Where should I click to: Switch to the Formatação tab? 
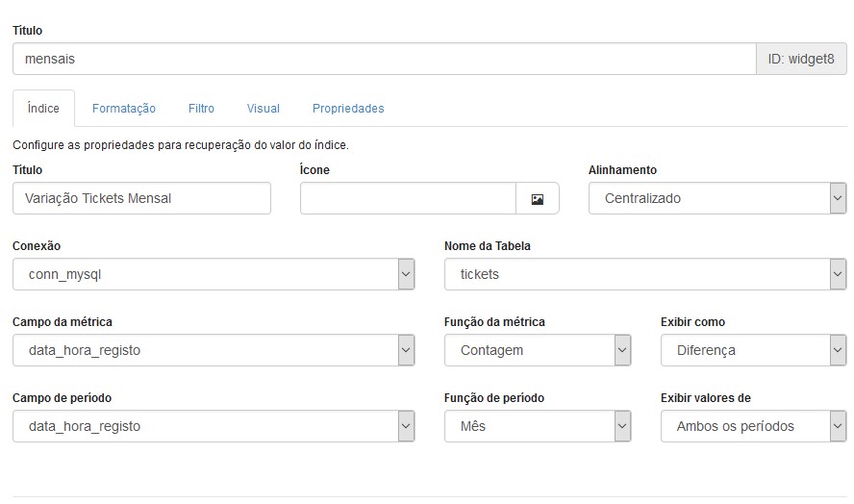click(x=124, y=109)
